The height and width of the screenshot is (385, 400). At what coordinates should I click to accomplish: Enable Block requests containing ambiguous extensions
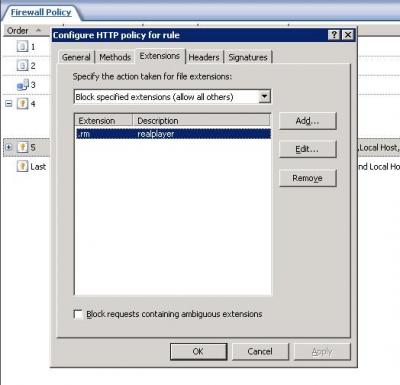[78, 314]
